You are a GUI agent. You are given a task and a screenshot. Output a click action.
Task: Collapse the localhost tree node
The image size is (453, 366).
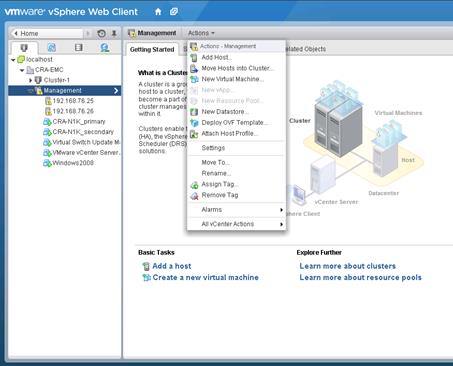(13, 60)
